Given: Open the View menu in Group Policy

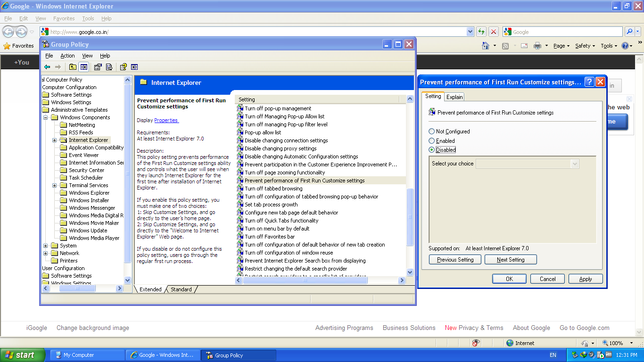Looking at the screenshot, I should click(x=87, y=56).
